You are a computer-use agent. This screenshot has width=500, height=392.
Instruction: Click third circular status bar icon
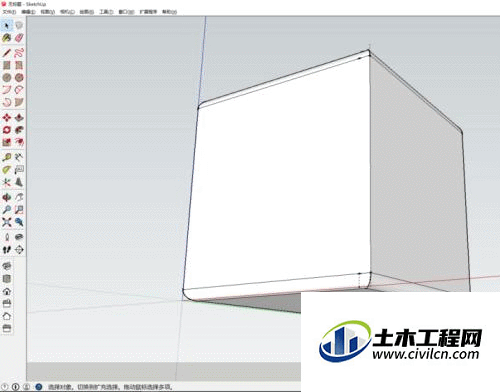click(x=27, y=387)
